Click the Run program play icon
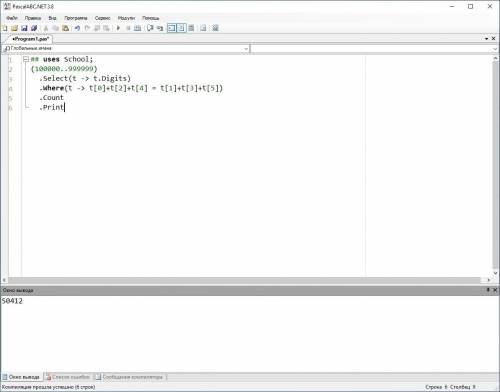Screen dimensions: 500x392 [x=118, y=28]
